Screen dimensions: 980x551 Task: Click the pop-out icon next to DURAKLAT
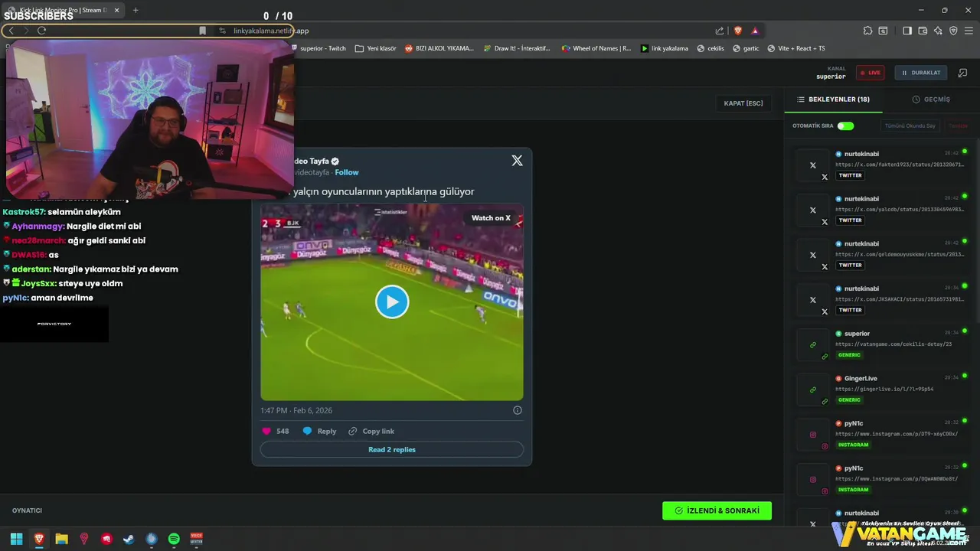coord(962,73)
